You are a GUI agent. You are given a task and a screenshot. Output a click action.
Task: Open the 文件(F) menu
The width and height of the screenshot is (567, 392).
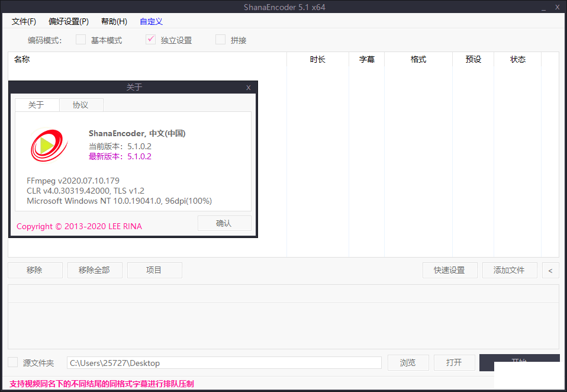tap(24, 21)
